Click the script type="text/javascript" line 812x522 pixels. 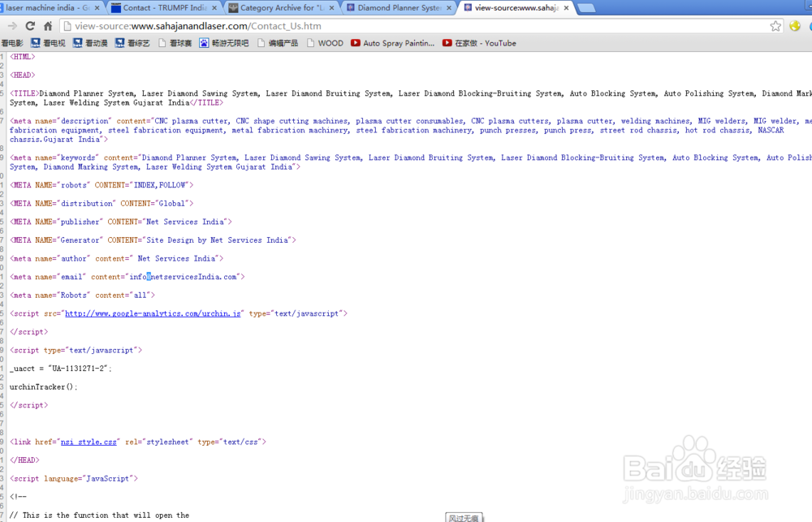[76, 350]
